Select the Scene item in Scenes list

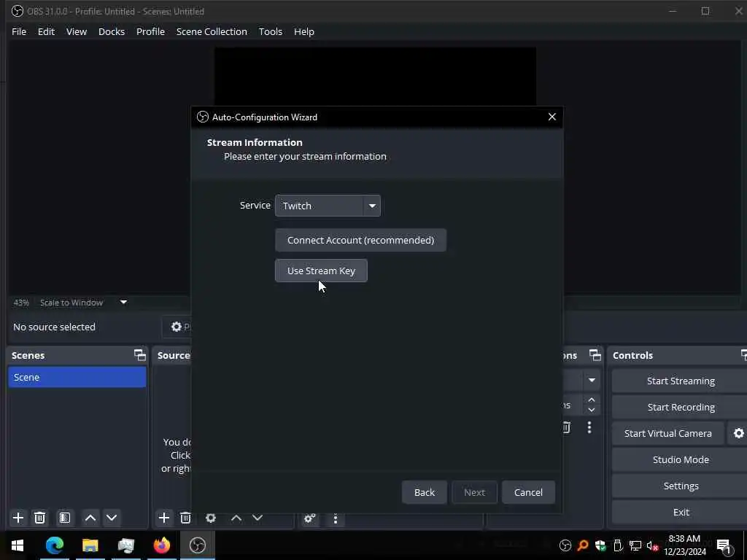click(77, 377)
